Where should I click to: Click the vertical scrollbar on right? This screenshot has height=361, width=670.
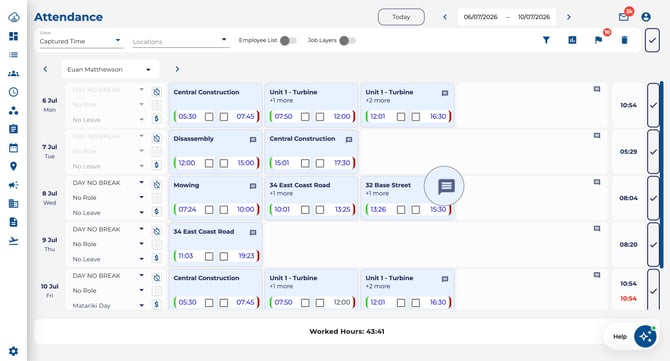pyautogui.click(x=661, y=175)
